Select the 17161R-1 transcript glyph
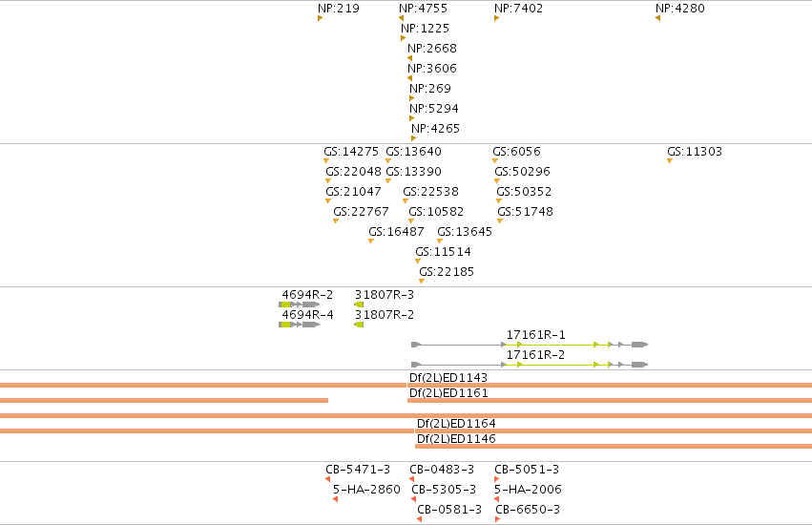This screenshot has width=812, height=525. pos(530,345)
